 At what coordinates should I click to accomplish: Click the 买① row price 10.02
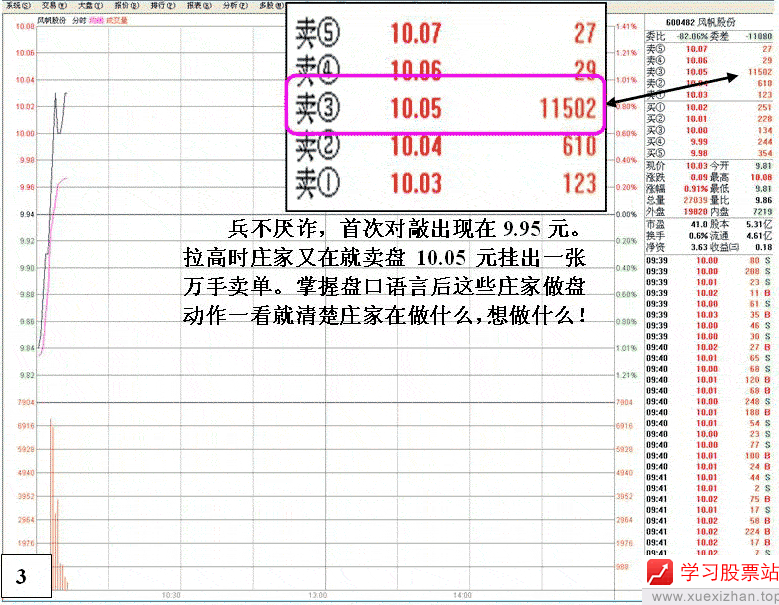pos(697,107)
